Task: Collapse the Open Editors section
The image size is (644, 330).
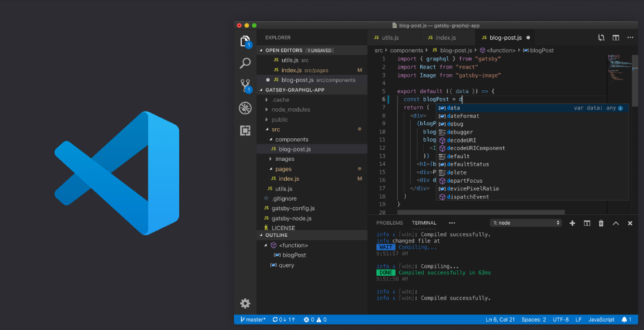Action: tap(283, 50)
